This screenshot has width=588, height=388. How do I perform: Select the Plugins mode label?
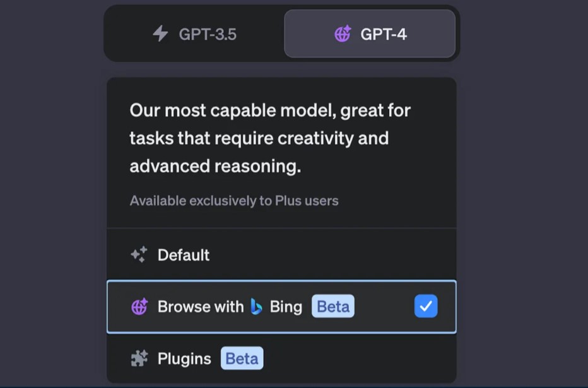coord(184,359)
